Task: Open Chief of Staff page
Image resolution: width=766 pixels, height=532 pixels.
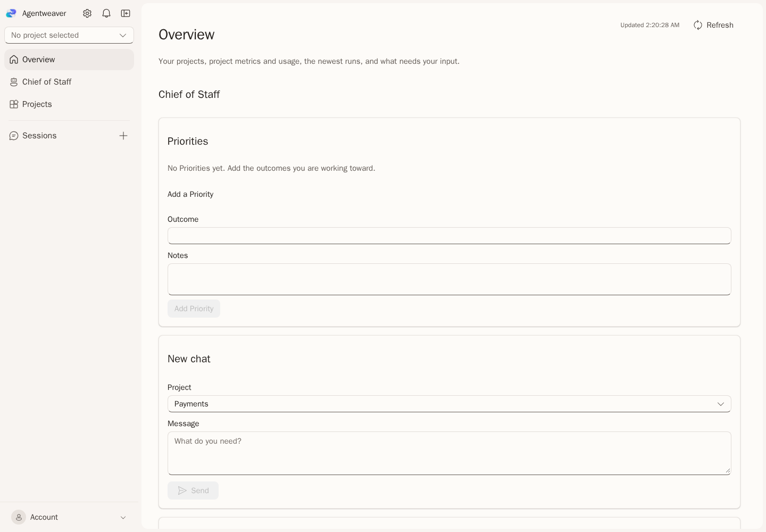Action: click(x=69, y=82)
